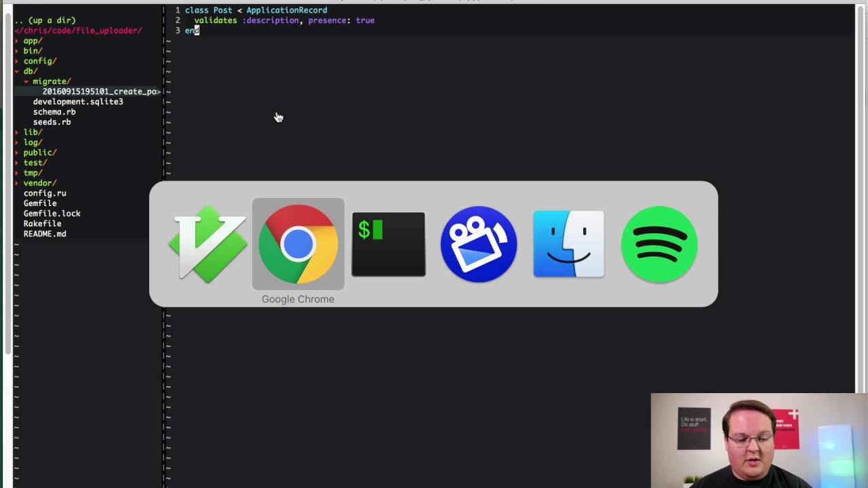Expand the vendor/ folder arrow
The width and height of the screenshot is (868, 488).
click(x=17, y=183)
